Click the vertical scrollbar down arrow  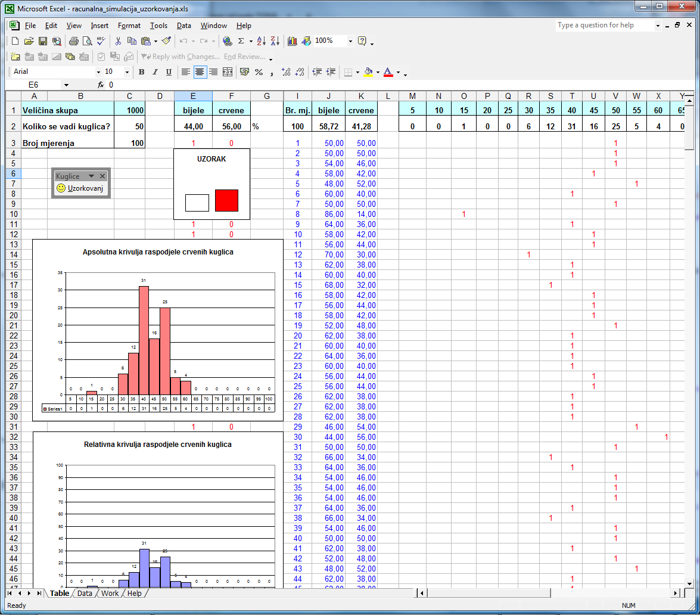click(689, 583)
